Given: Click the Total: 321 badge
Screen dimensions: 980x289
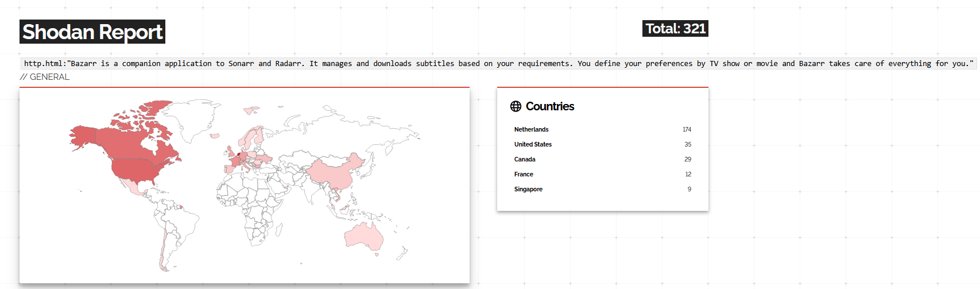Looking at the screenshot, I should tap(675, 28).
